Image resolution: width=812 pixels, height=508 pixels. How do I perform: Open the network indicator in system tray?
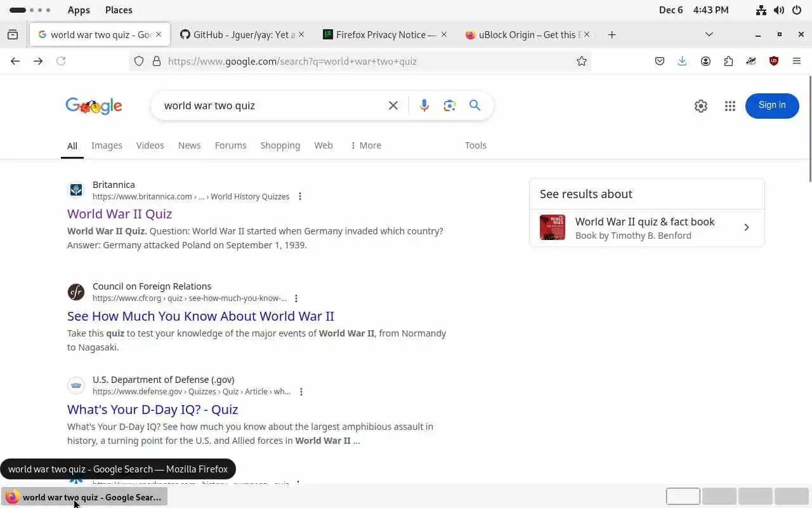761,10
